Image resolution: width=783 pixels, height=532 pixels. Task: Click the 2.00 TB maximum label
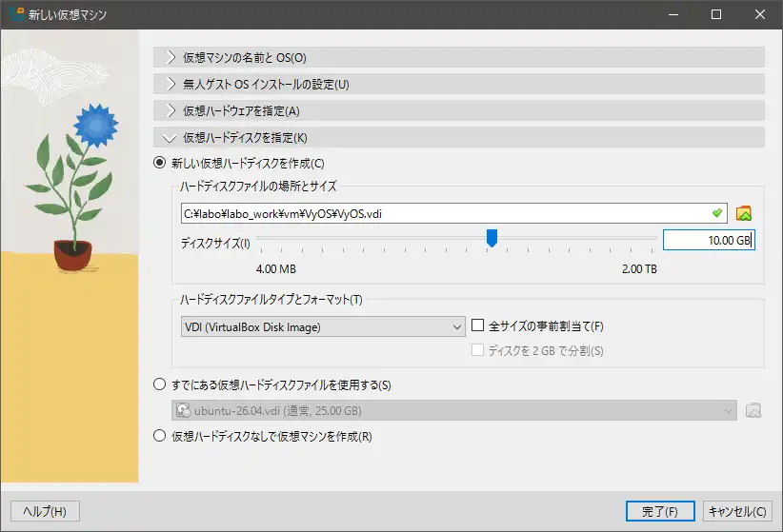[x=639, y=269]
